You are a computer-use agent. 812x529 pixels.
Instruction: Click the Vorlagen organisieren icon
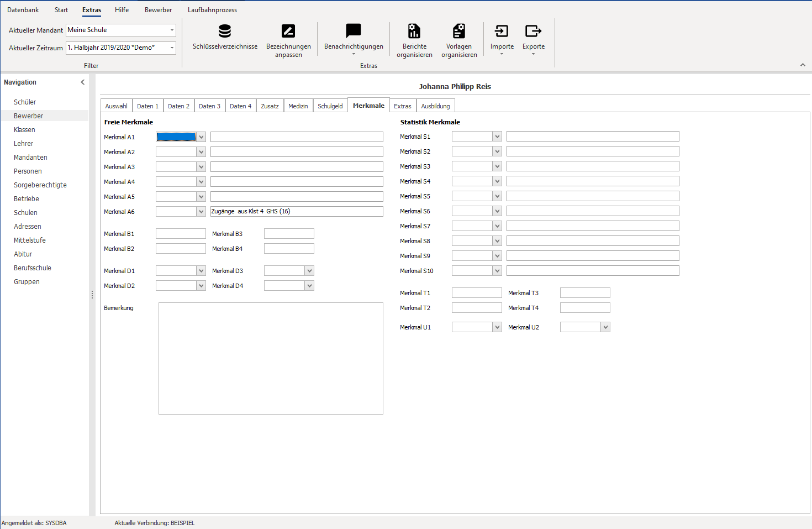tap(459, 31)
